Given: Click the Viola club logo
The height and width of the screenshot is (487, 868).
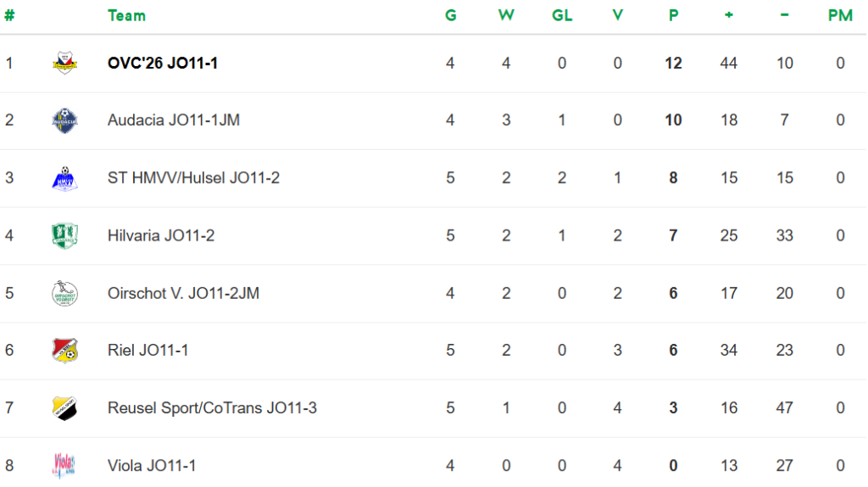Looking at the screenshot, I should point(64,464).
